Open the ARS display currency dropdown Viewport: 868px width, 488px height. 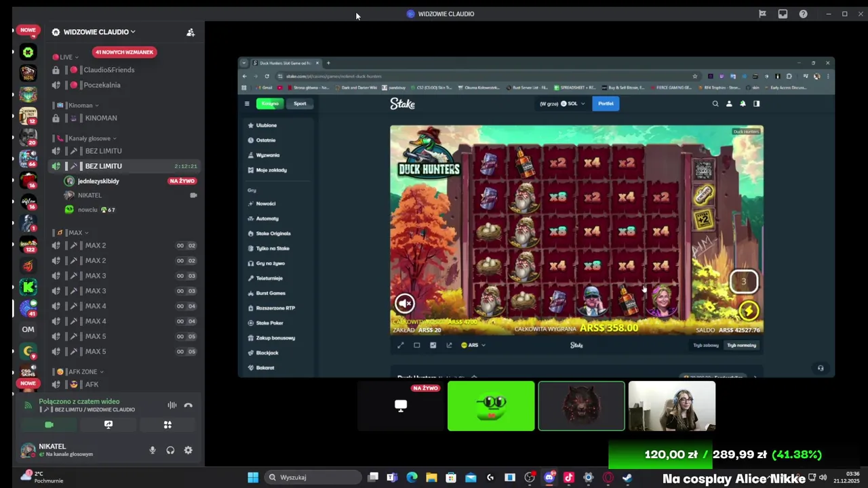pyautogui.click(x=473, y=345)
